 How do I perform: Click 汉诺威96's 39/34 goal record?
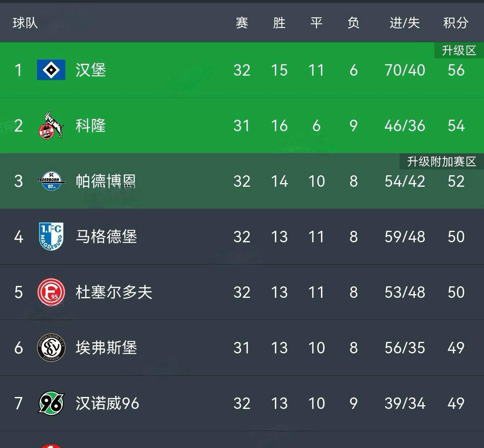coord(405,403)
